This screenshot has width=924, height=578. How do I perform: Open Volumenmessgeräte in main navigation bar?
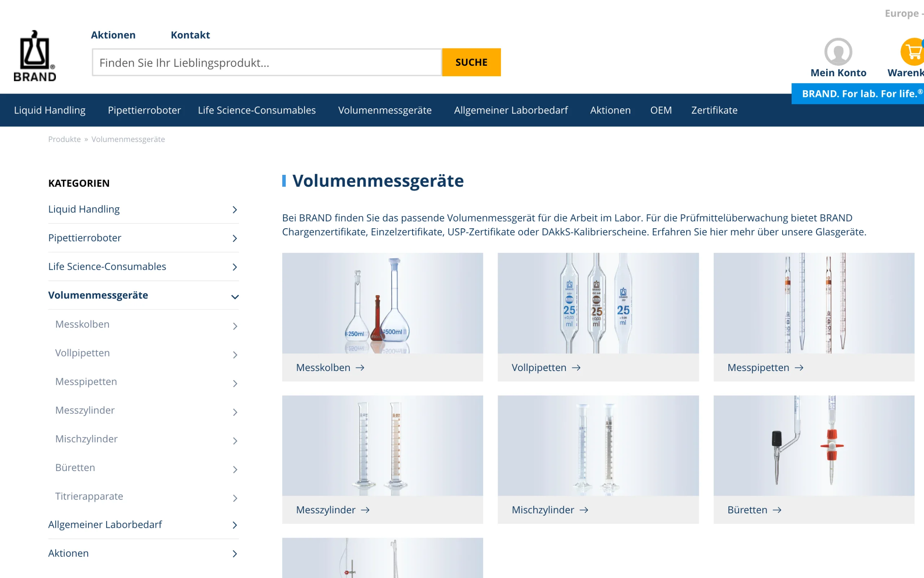[385, 110]
